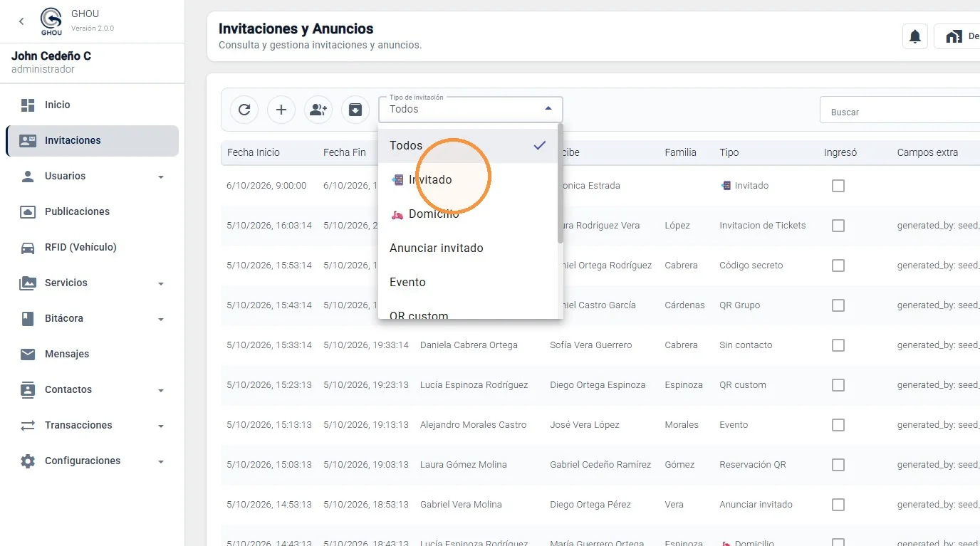The width and height of the screenshot is (980, 546).
Task: Toggle Ingresó checkbox in Código secreto row
Action: (x=838, y=266)
